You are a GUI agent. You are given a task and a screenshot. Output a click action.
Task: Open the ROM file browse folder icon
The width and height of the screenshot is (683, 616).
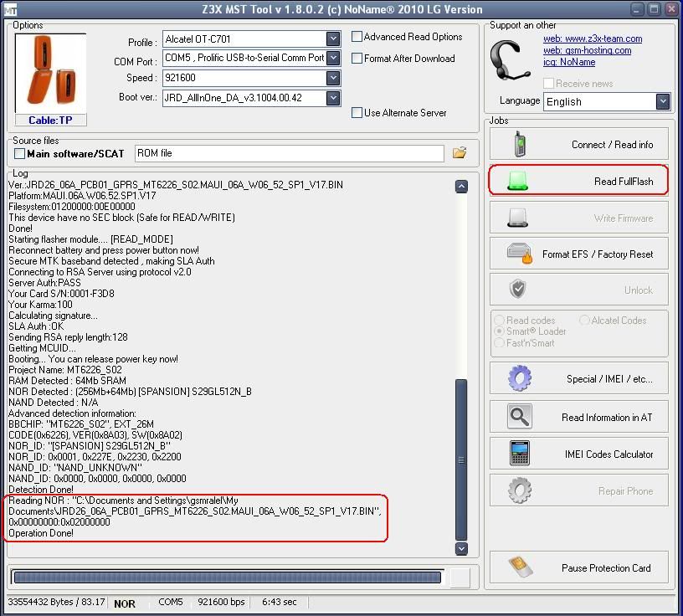point(459,153)
